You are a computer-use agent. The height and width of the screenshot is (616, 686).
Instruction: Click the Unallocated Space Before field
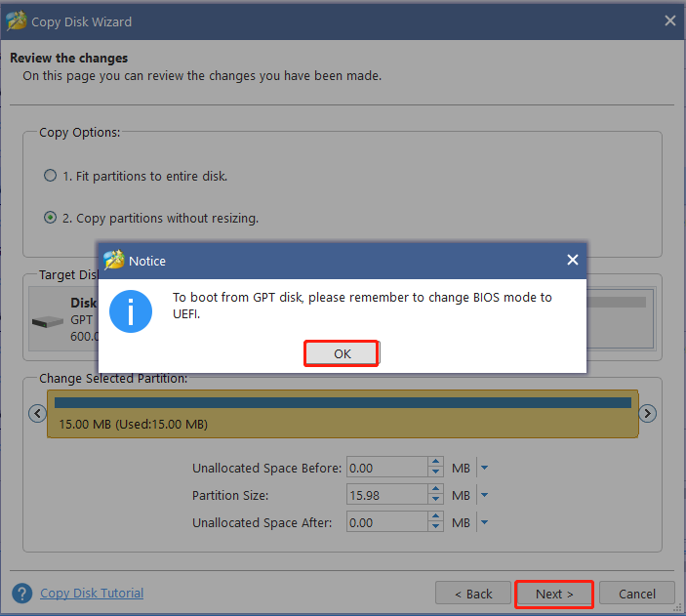(386, 468)
